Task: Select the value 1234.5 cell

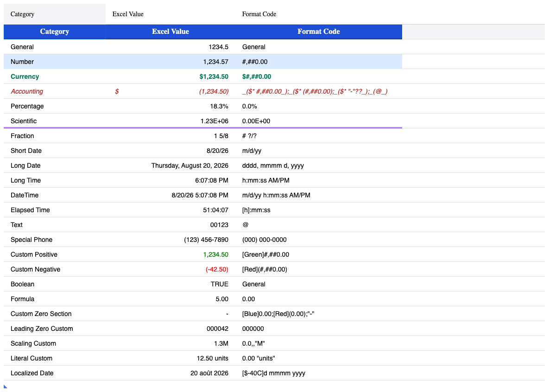Action: click(x=170, y=47)
